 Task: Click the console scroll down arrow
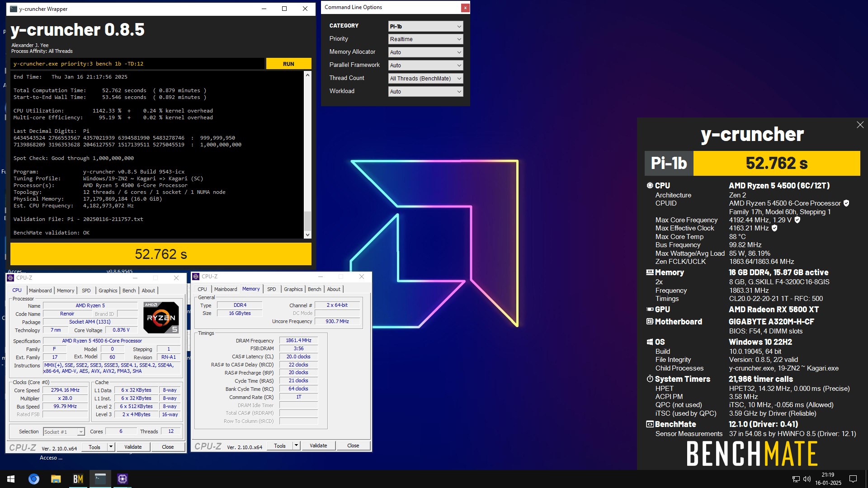[307, 235]
